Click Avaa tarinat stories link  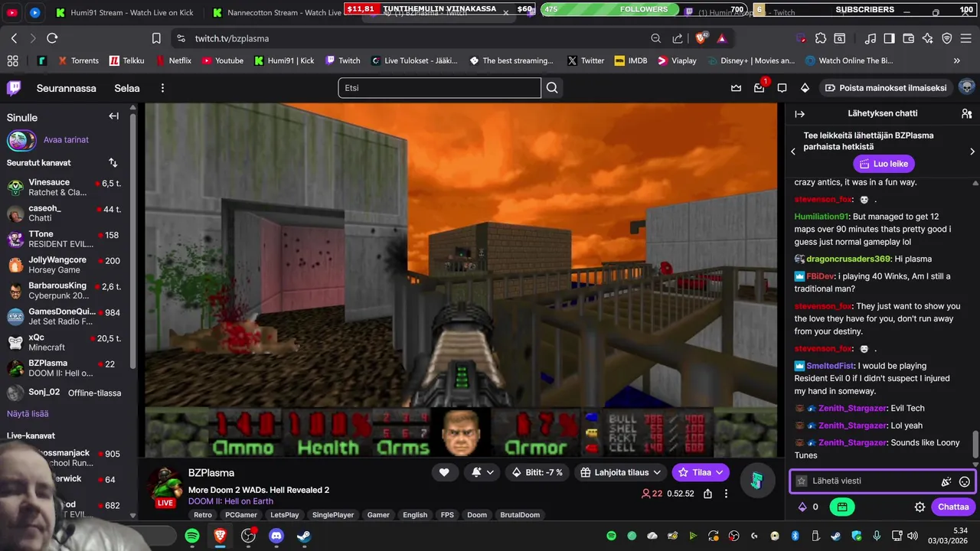(x=66, y=140)
